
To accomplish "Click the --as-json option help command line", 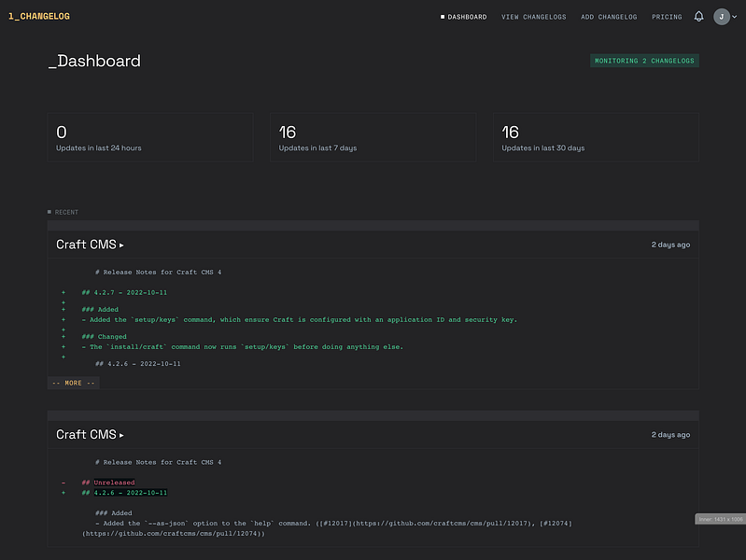I will 327,528.
